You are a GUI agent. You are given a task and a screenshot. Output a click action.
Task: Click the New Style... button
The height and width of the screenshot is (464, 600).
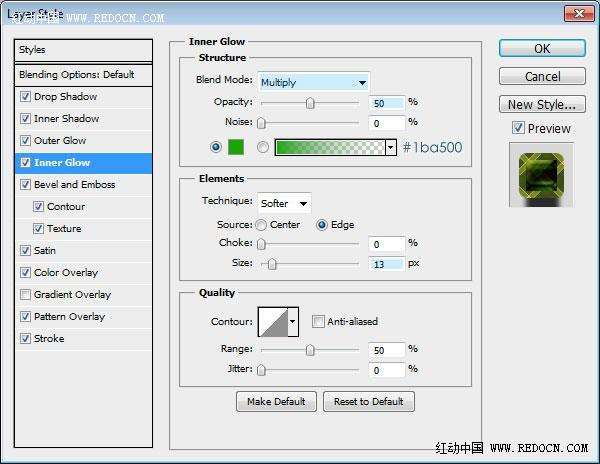(x=542, y=104)
